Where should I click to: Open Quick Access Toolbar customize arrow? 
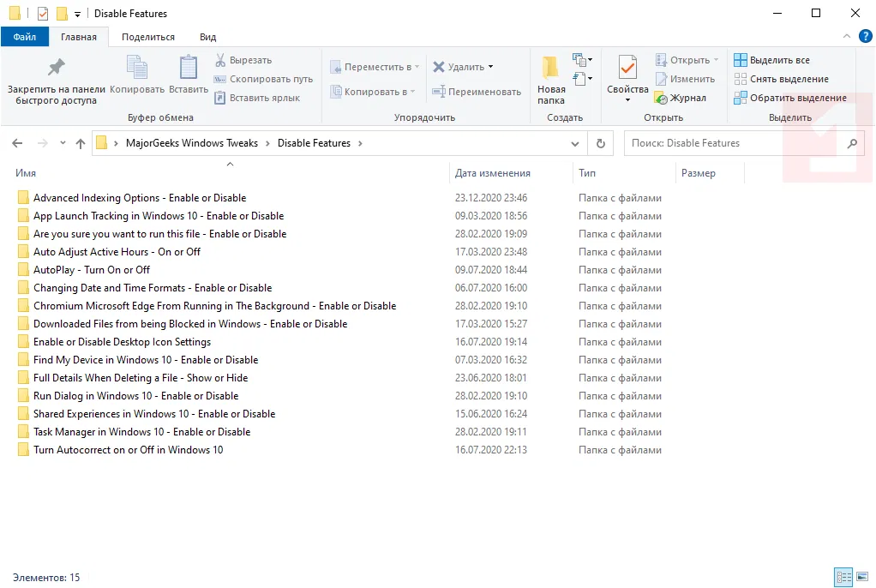coord(78,14)
